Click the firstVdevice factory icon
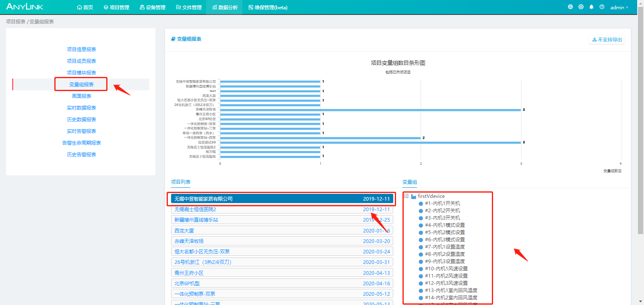The width and height of the screenshot is (644, 305). (413, 196)
